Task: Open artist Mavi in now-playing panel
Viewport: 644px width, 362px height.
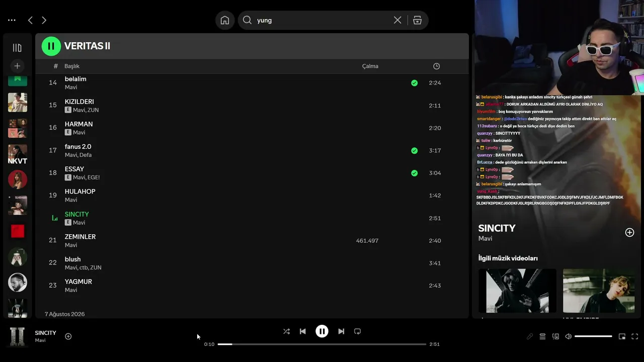Action: [485, 238]
